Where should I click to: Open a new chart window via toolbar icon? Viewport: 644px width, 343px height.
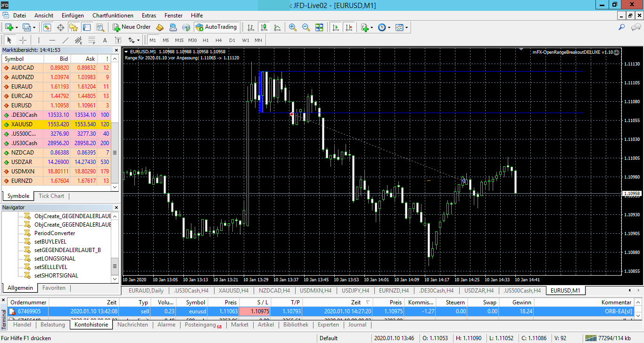(x=9, y=27)
